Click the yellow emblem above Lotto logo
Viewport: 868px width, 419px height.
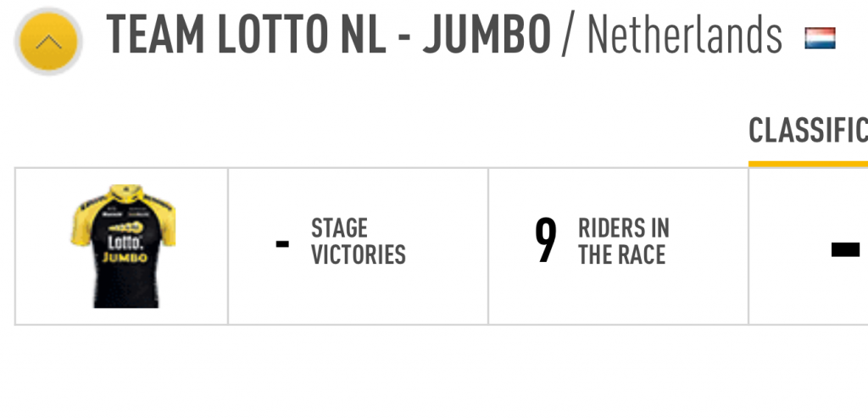coord(125,228)
